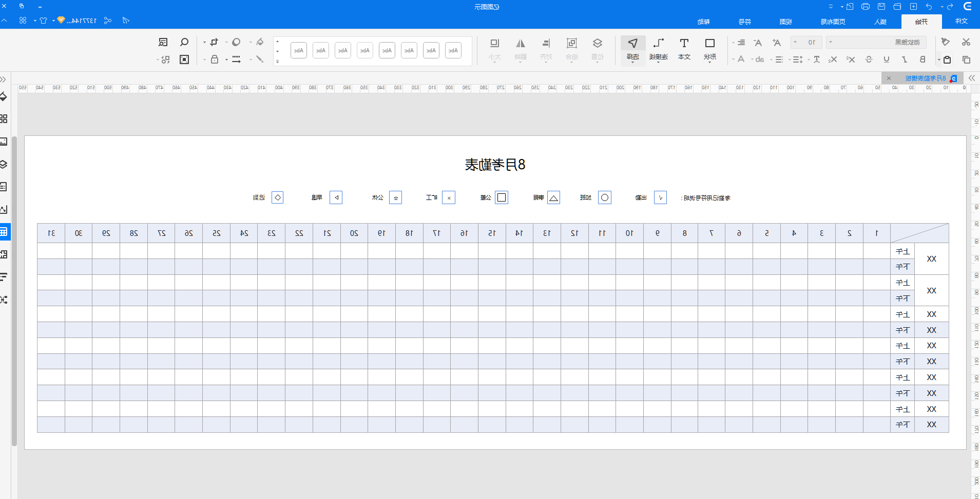This screenshot has width=980, height=499.
Task: Open the font name dropdown 微软雅黑
Action: click(x=876, y=42)
